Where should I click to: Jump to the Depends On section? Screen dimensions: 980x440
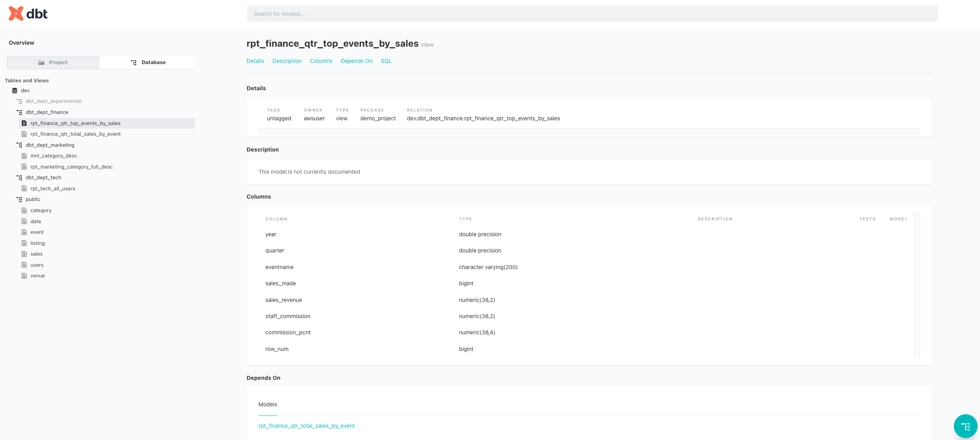coord(356,61)
